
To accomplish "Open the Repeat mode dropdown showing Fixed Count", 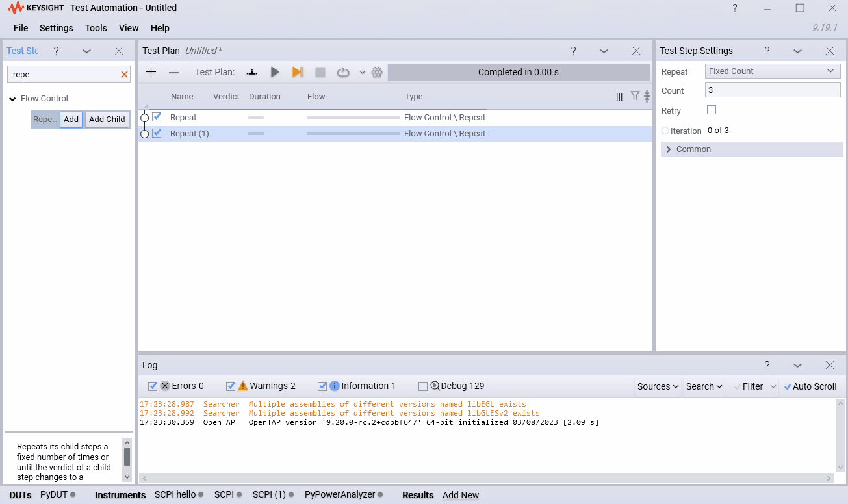I will click(x=772, y=71).
